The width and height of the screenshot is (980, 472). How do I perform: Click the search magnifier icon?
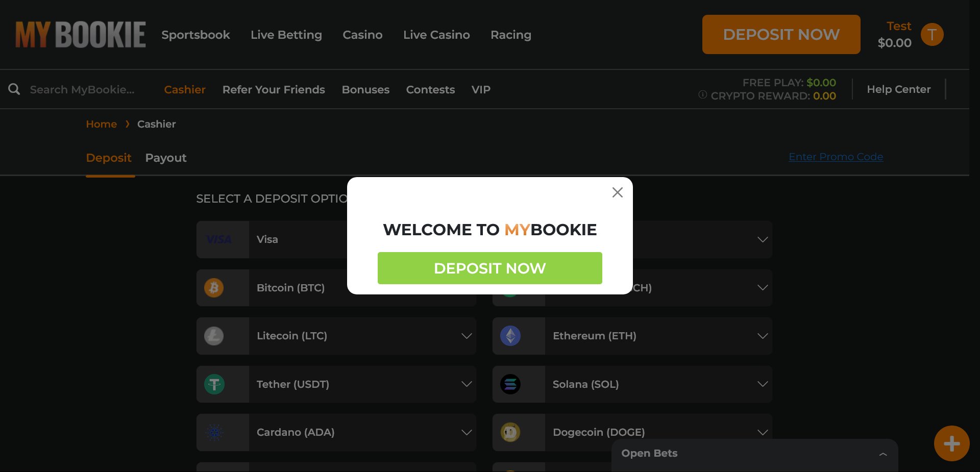tap(14, 89)
